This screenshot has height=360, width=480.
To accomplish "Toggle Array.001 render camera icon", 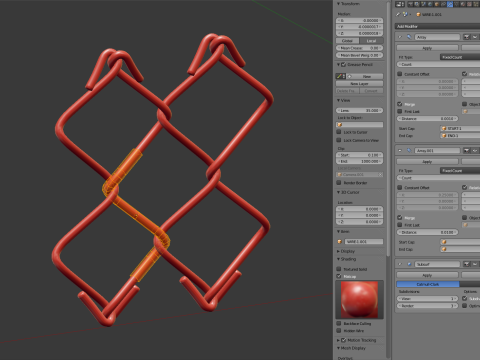I will click(467, 151).
